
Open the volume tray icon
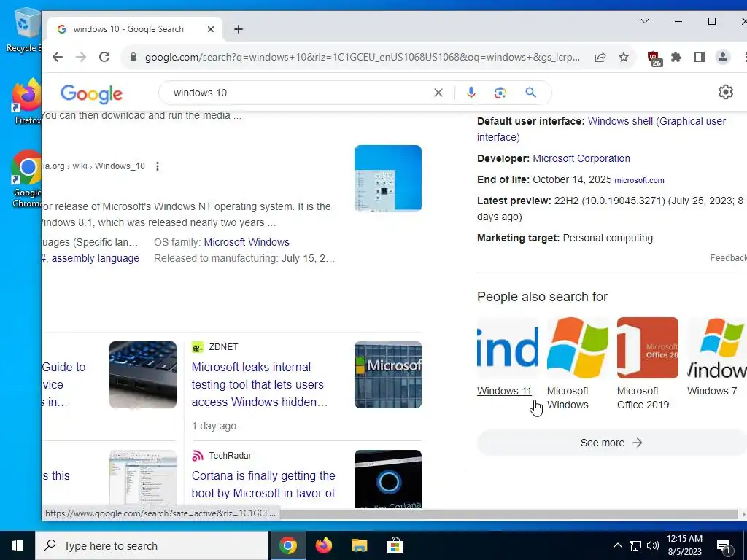(653, 545)
